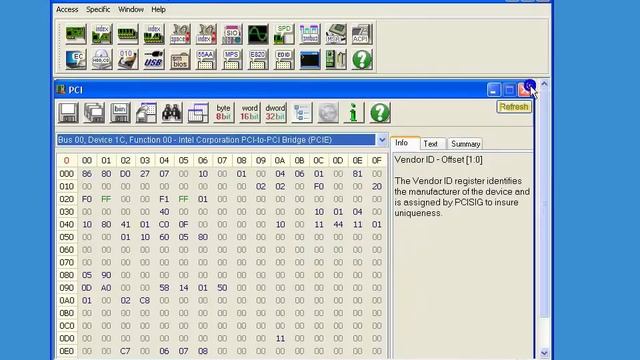Click the Save floppy icon in PCI window

(68, 113)
